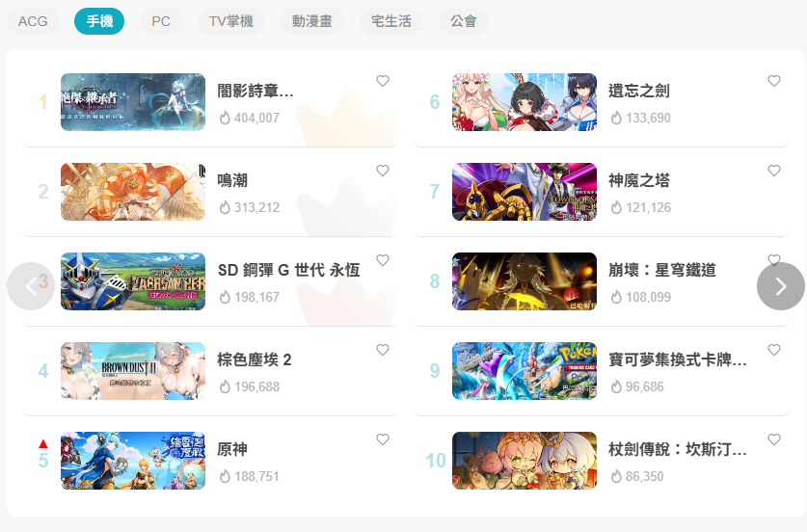Screen dimensions: 807x532
Task: Toggle heart for 神魔之塔
Action: pos(774,171)
